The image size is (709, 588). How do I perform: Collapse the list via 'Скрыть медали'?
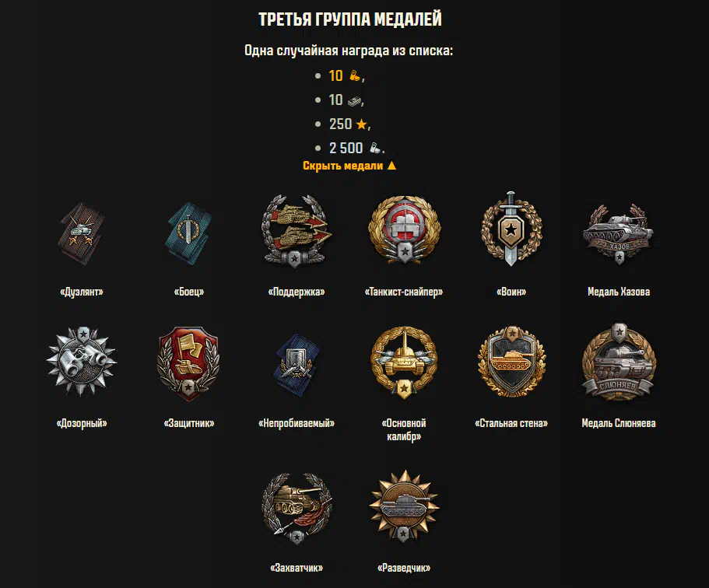(x=349, y=166)
